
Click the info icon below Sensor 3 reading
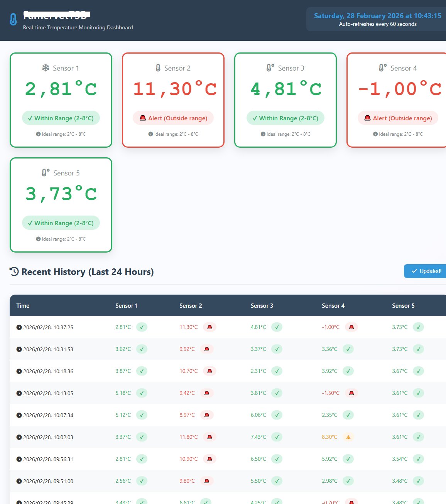tap(263, 134)
